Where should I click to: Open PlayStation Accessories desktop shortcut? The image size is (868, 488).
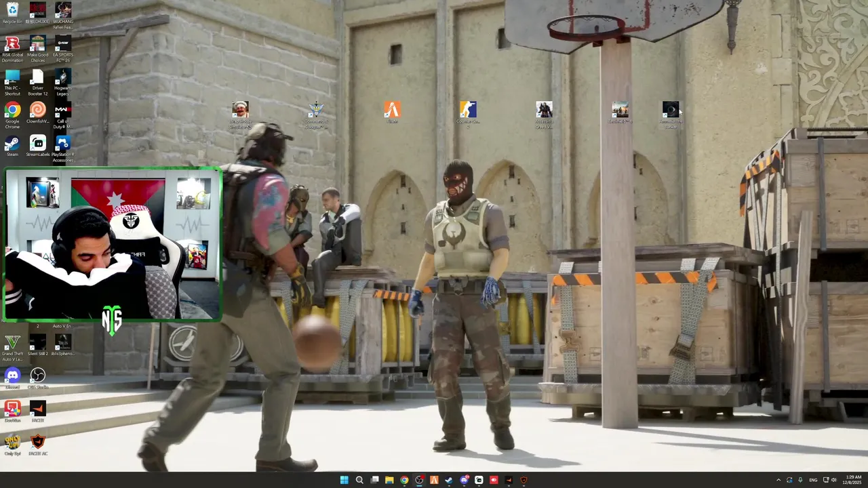(63, 148)
